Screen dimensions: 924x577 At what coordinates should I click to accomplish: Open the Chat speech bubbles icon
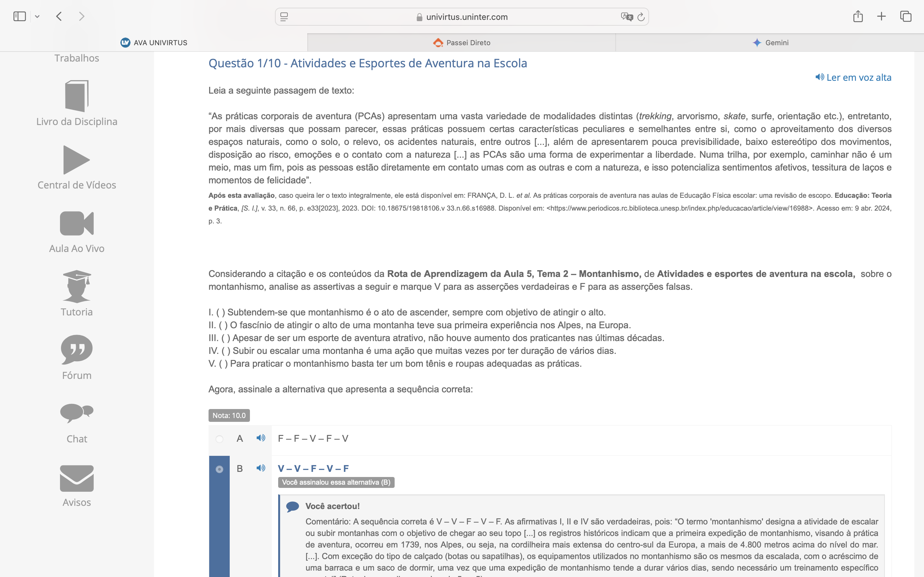click(77, 413)
